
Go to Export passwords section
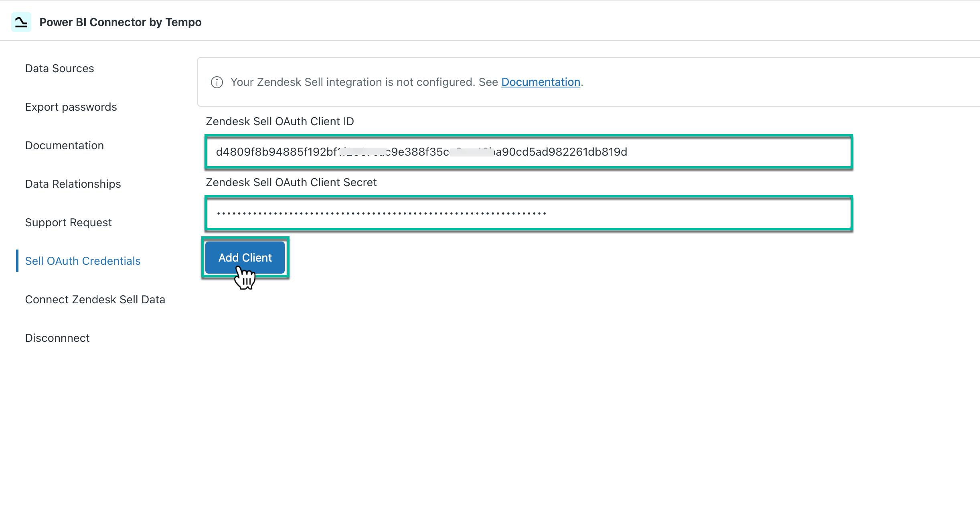pyautogui.click(x=71, y=107)
